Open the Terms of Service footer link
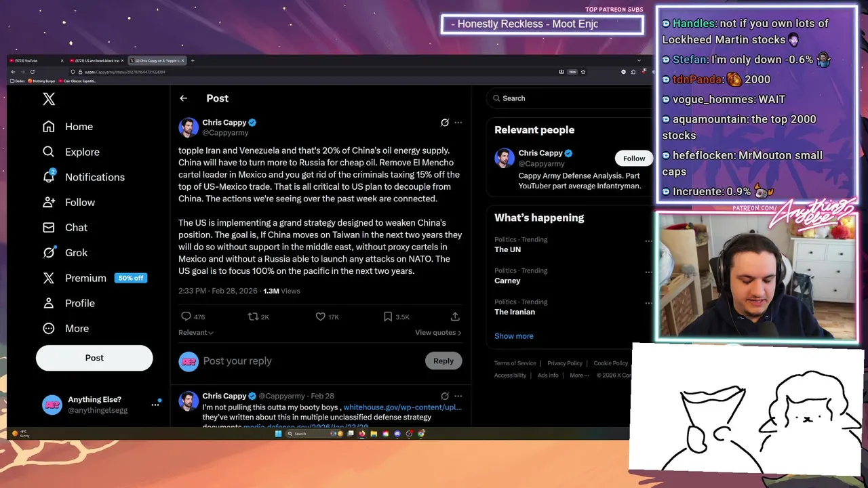 coord(515,363)
